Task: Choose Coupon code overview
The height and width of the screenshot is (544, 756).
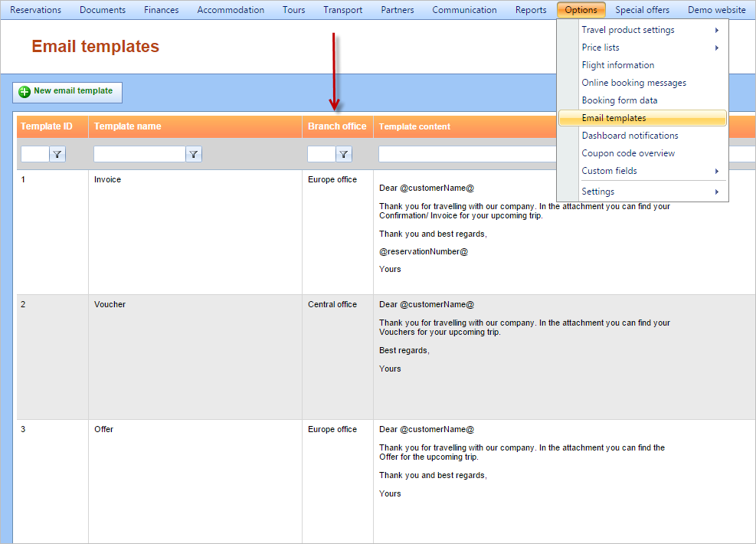Action: point(643,153)
